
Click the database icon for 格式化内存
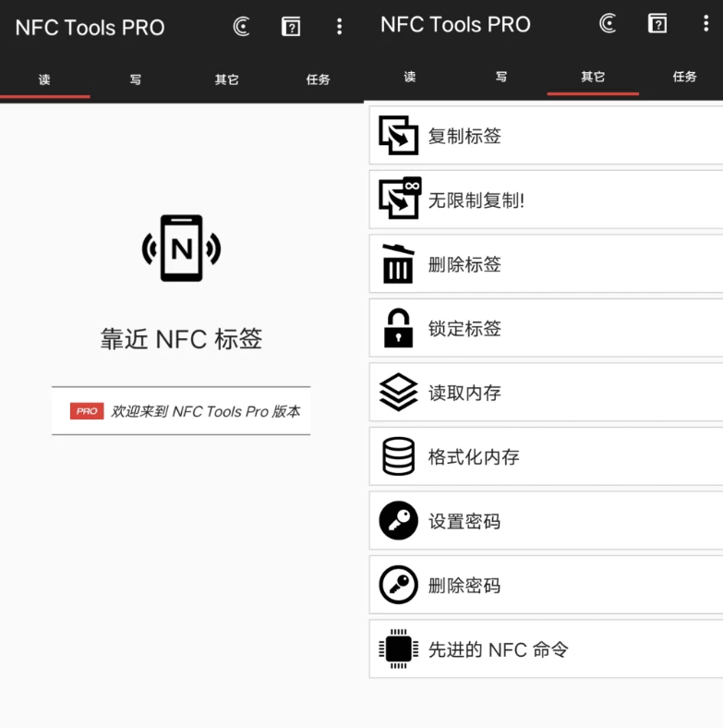[x=399, y=456]
